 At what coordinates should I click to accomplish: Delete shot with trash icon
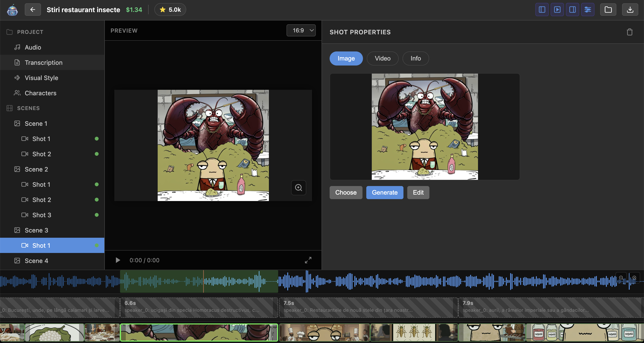[629, 32]
